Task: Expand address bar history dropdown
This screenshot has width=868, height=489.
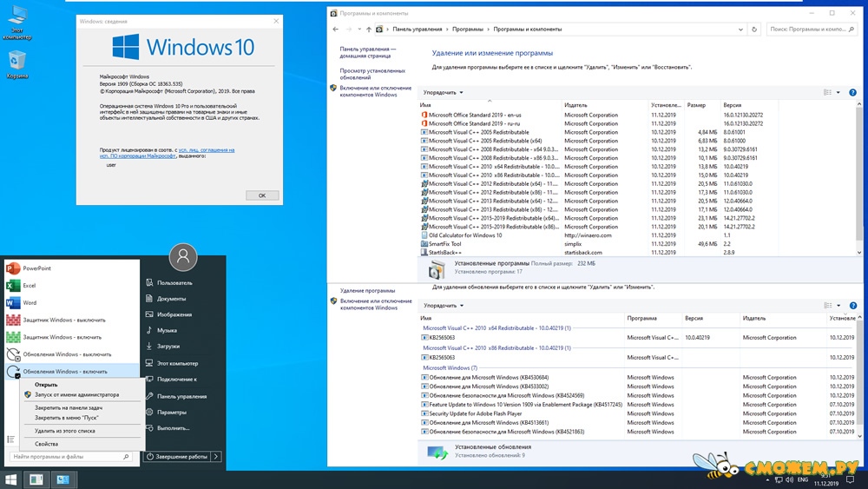Action: tap(740, 30)
